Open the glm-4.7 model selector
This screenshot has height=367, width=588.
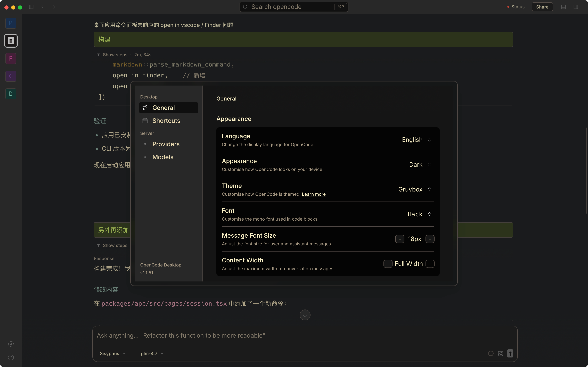(152, 353)
